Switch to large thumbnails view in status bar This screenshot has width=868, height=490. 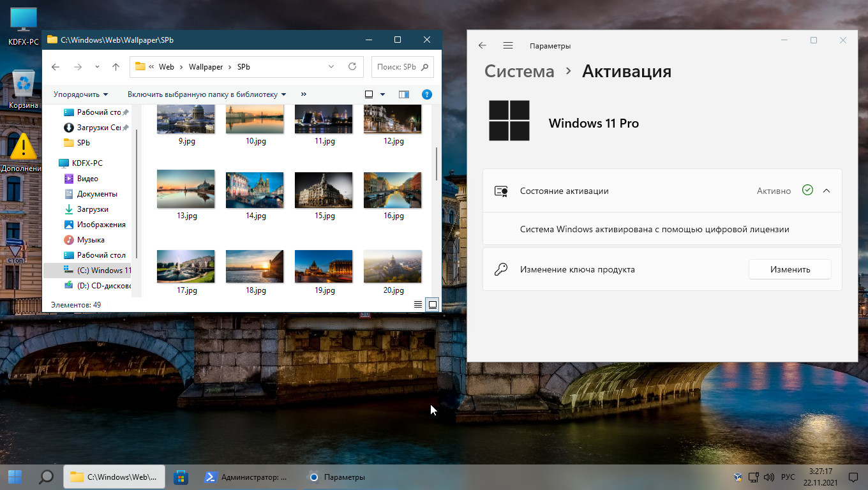tap(432, 305)
